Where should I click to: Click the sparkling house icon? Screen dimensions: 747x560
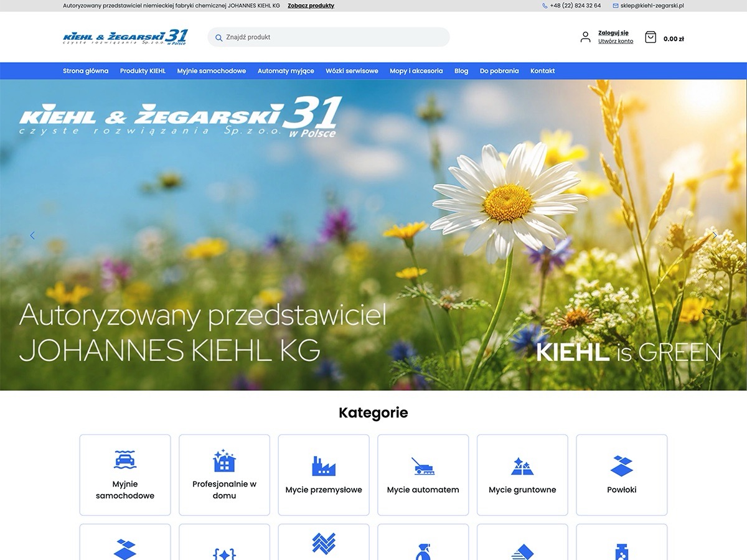pyautogui.click(x=224, y=460)
